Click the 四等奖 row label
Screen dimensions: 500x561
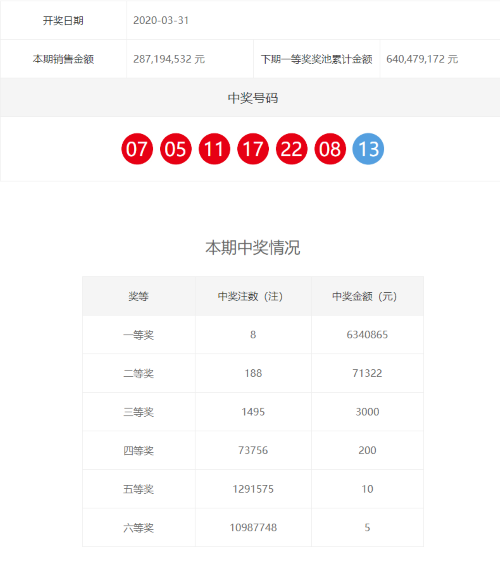[138, 450]
